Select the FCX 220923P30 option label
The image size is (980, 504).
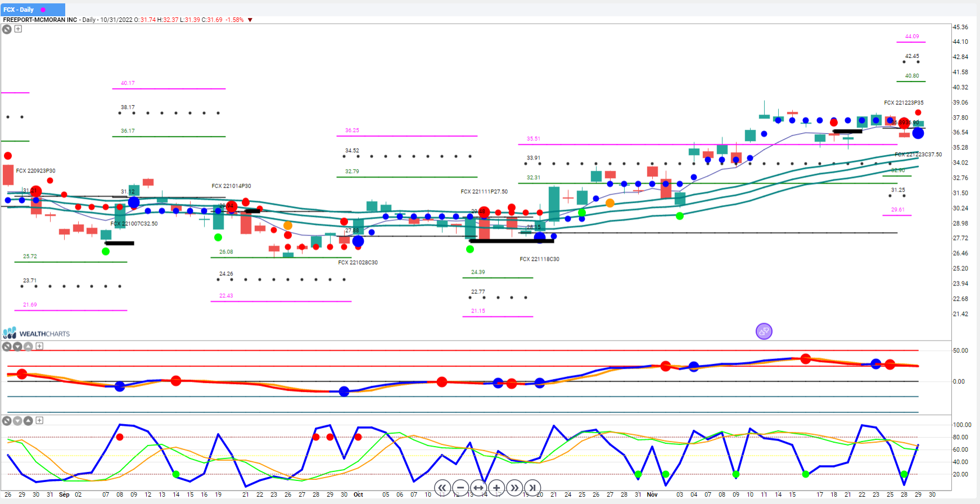(35, 171)
